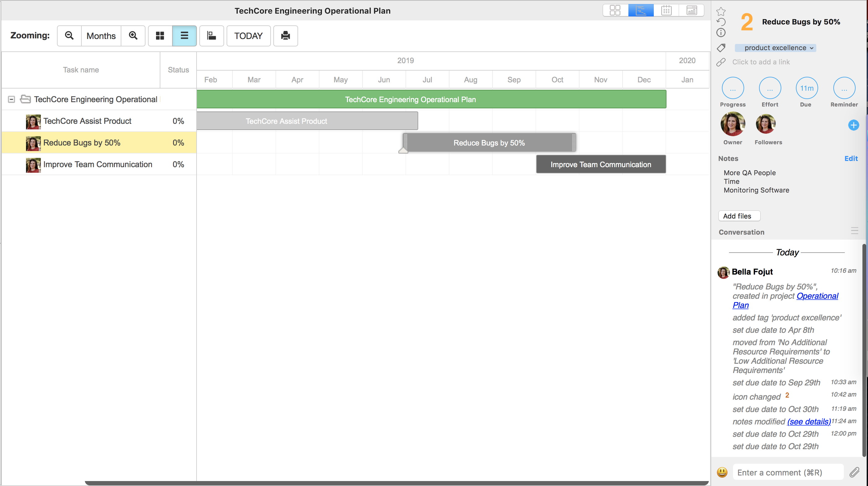Open the product excellence tag dropdown
868x486 pixels.
[x=775, y=48]
